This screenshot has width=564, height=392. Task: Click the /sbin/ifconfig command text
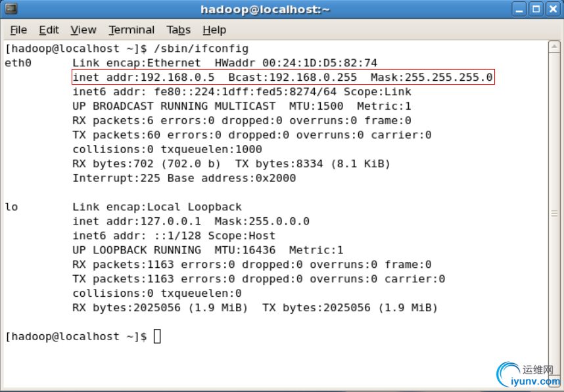point(201,49)
